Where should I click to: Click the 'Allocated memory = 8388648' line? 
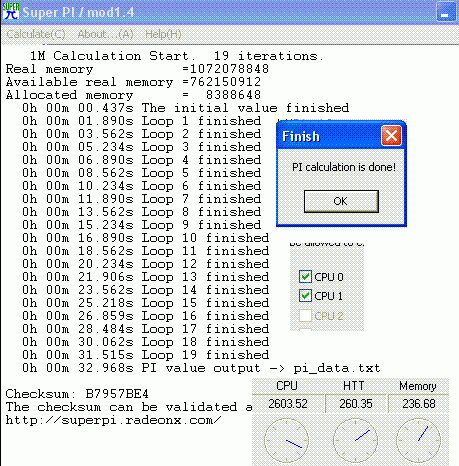pyautogui.click(x=133, y=95)
